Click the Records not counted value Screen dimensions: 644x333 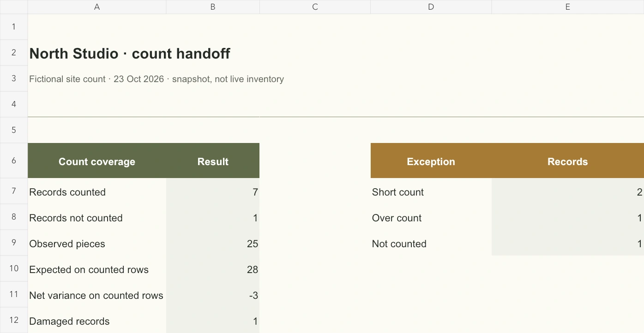click(213, 217)
